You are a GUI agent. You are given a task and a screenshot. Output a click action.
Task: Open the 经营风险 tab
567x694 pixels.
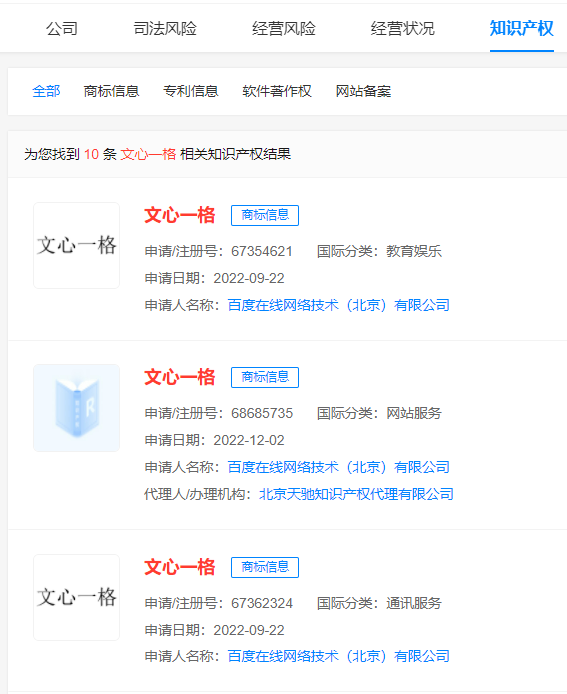(284, 29)
